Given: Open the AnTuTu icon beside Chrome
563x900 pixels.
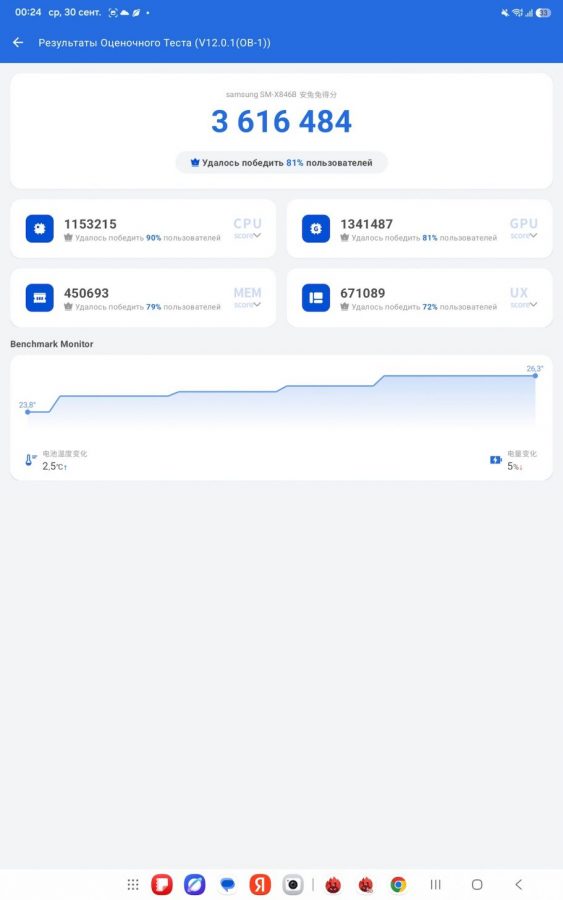Looking at the screenshot, I should tap(366, 885).
